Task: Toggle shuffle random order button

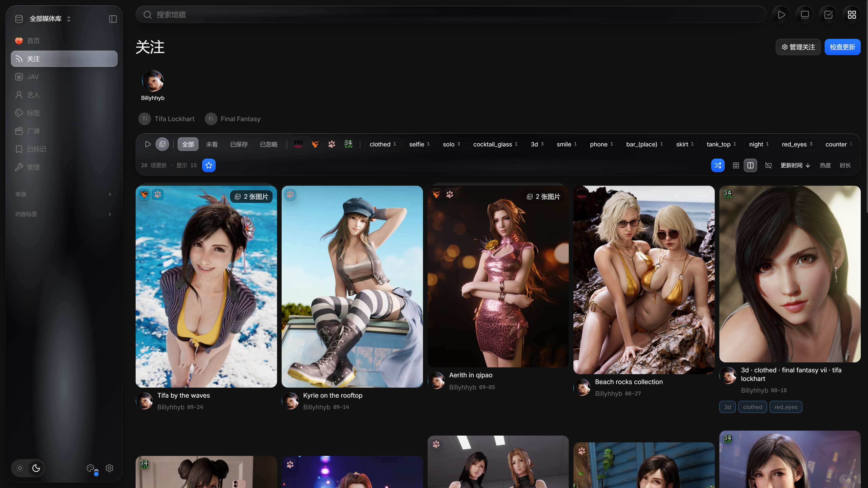Action: pos(718,165)
